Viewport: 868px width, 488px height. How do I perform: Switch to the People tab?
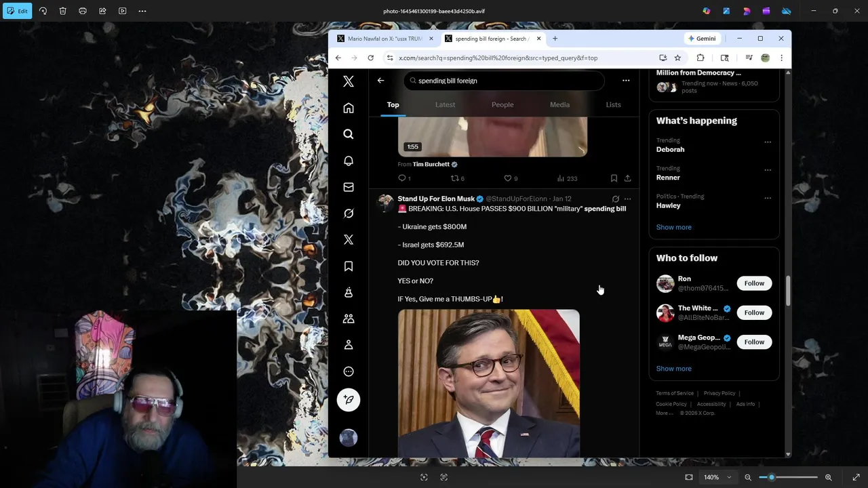point(502,104)
